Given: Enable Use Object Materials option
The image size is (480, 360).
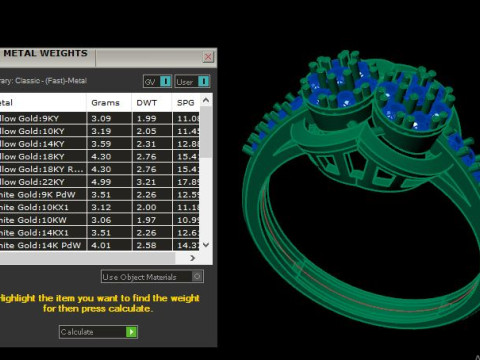Looking at the screenshot, I should pos(152,277).
